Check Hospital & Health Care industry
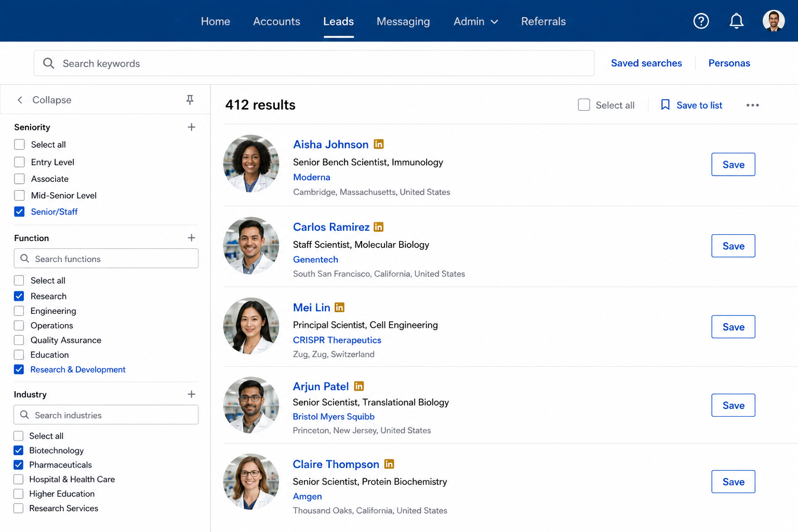Image resolution: width=798 pixels, height=532 pixels. 18,479
